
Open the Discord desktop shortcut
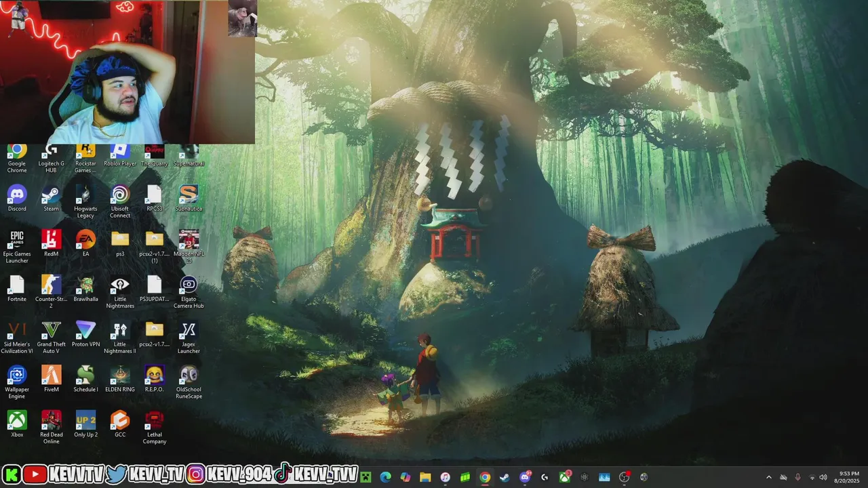pyautogui.click(x=17, y=199)
